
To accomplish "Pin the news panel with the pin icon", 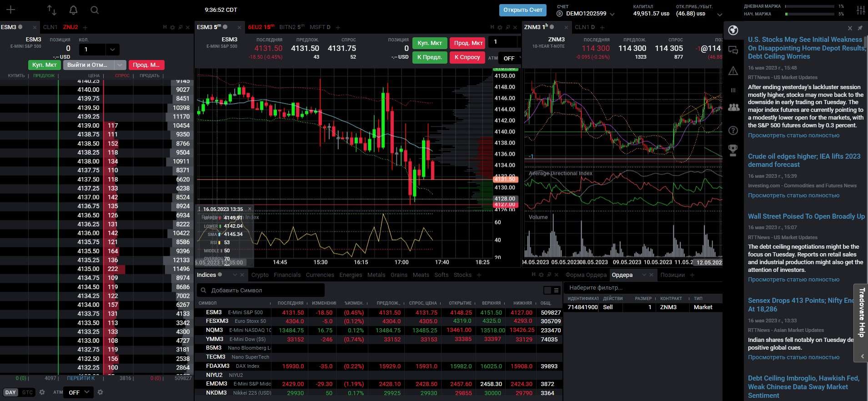I will click(x=860, y=28).
